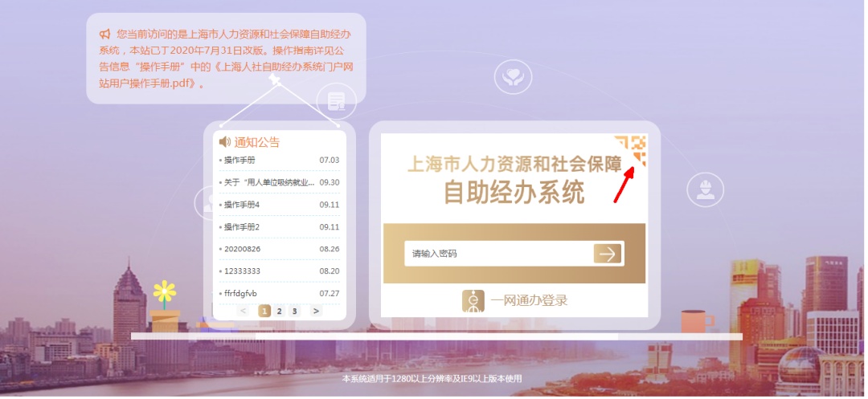The height and width of the screenshot is (399, 868).
Task: Open notices page 2
Action: click(x=279, y=311)
